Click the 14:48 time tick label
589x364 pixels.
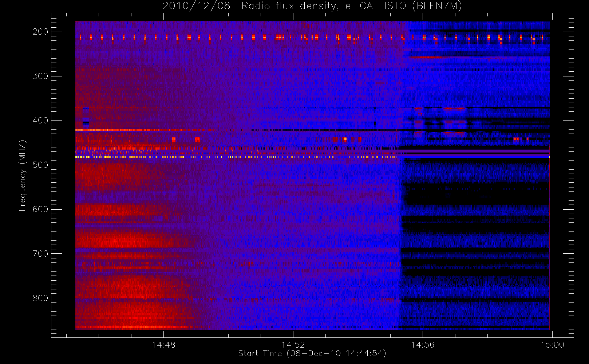[163, 345]
